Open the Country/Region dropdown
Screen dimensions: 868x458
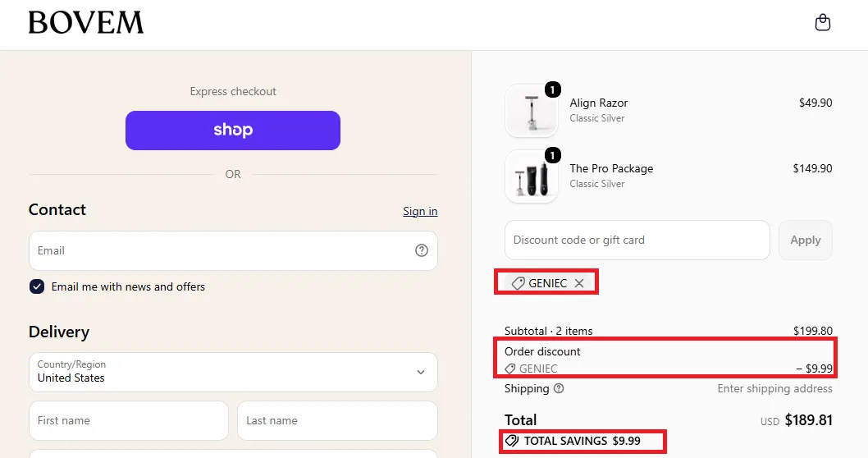pos(233,372)
